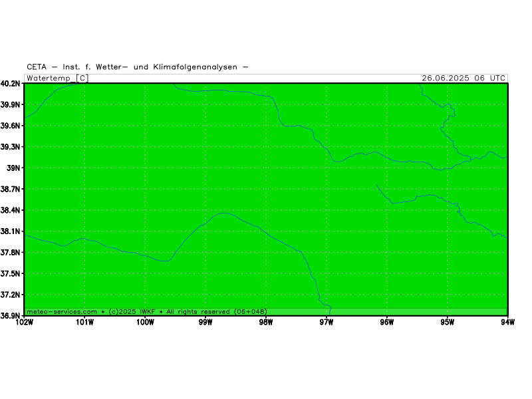The image size is (532, 399).
Task: Click the date 26.06.2025 06 UTC
Action: click(x=464, y=78)
